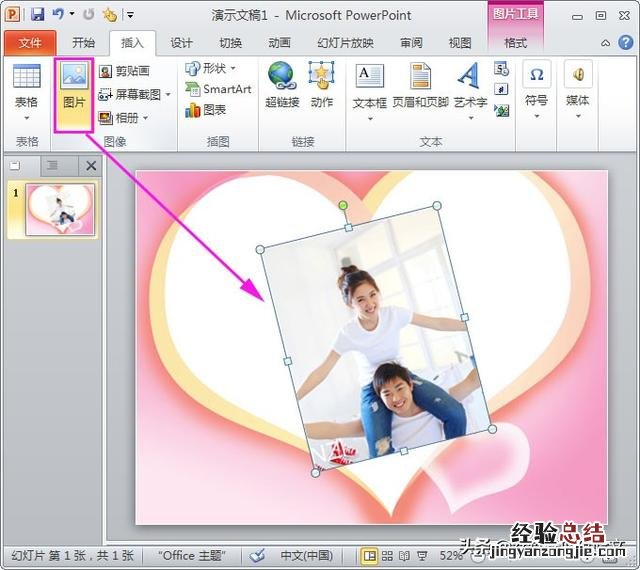Click the 文件 File button
The image size is (640, 570).
(x=30, y=43)
